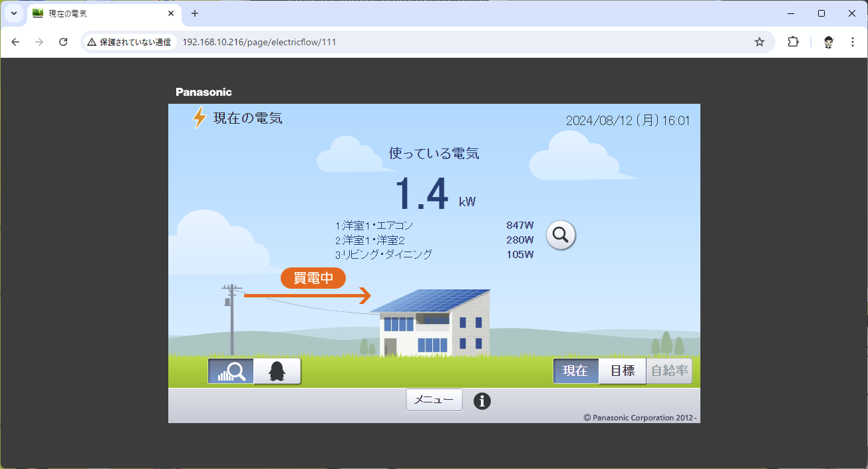Image resolution: width=868 pixels, height=469 pixels.
Task: Open the Chrome three-dot menu
Action: [853, 42]
